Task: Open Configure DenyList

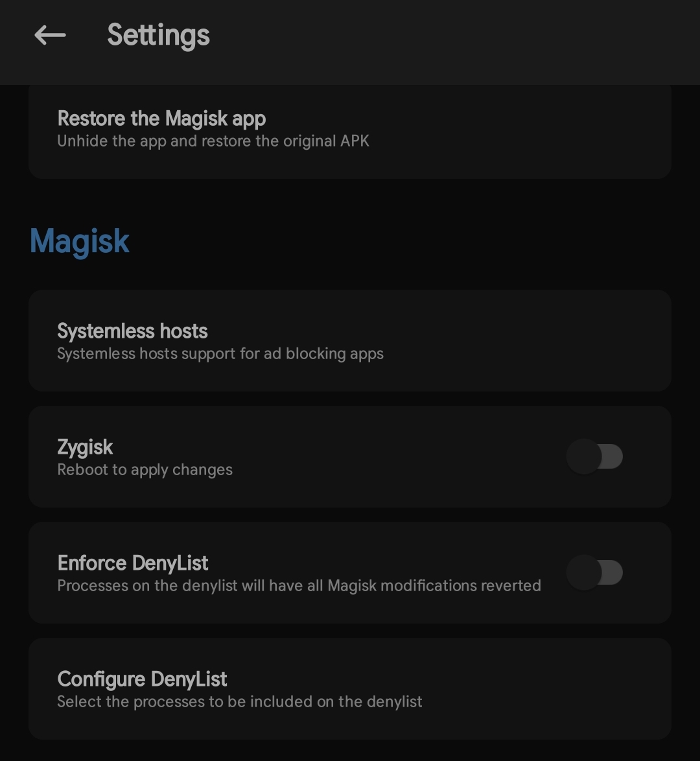Action: click(350, 688)
